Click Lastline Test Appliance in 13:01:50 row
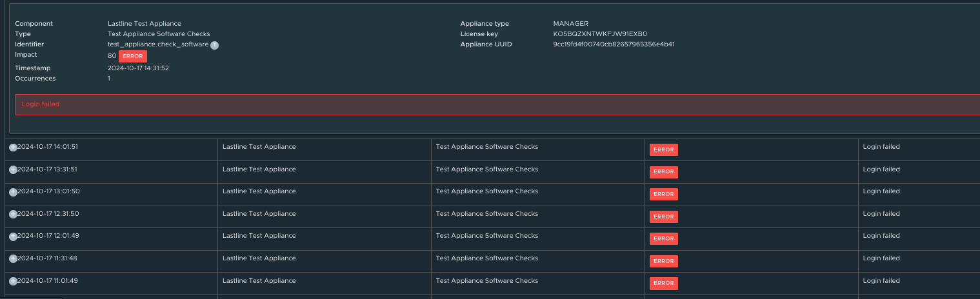This screenshot has width=980, height=299. (259, 191)
